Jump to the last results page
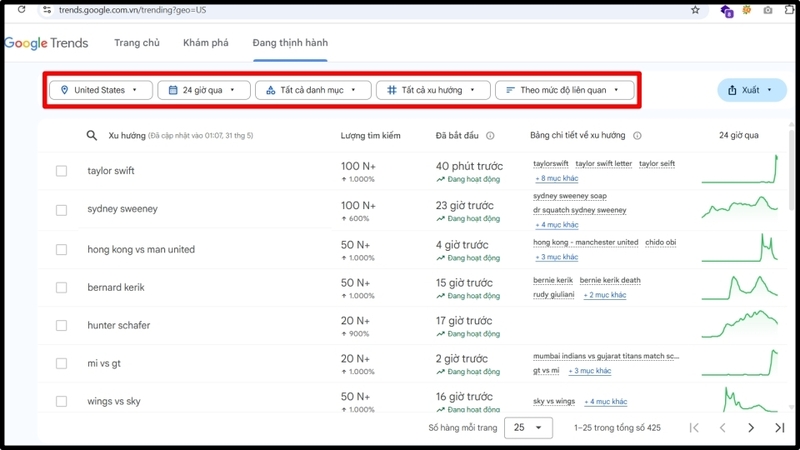Image resolution: width=800 pixels, height=450 pixels. pos(779,427)
